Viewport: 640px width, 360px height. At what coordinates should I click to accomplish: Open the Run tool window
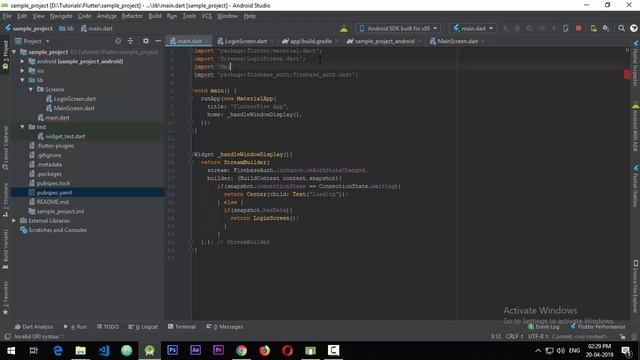click(x=76, y=327)
